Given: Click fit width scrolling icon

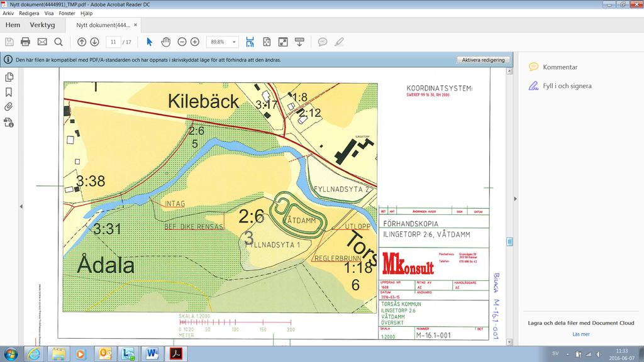Looking at the screenshot, I should (250, 42).
